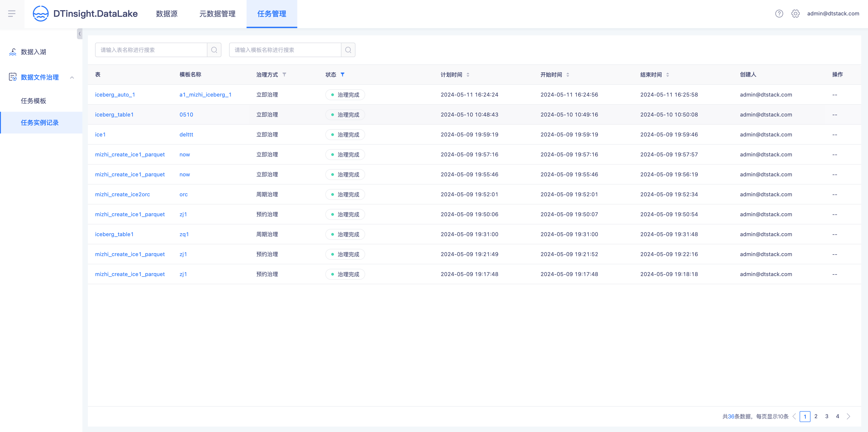Switch to the 元数据管理 tab
Image resolution: width=868 pixels, height=432 pixels.
coord(217,14)
